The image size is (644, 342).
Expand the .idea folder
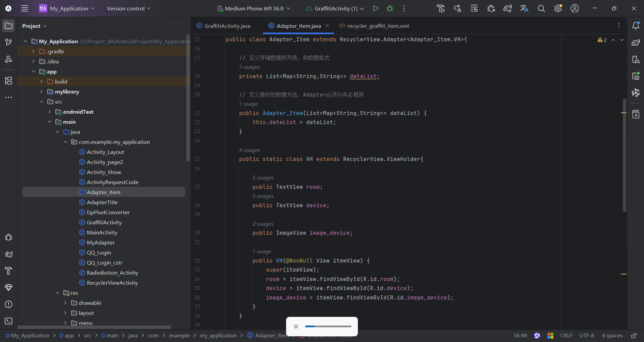click(x=34, y=61)
